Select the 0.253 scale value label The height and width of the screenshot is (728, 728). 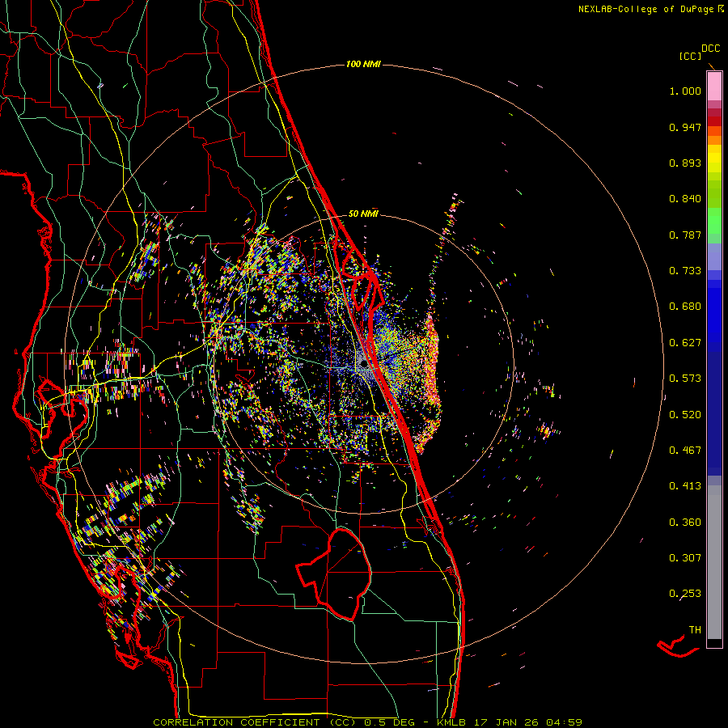(x=684, y=594)
